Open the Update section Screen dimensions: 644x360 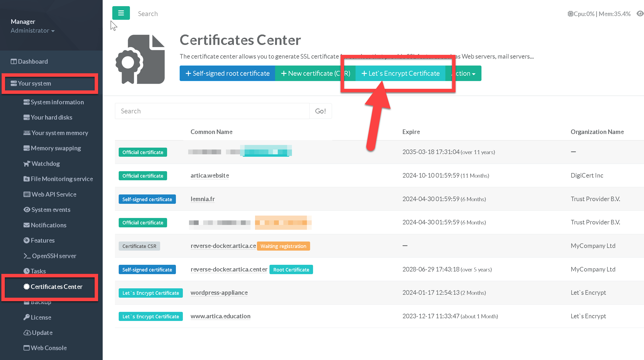(x=42, y=333)
